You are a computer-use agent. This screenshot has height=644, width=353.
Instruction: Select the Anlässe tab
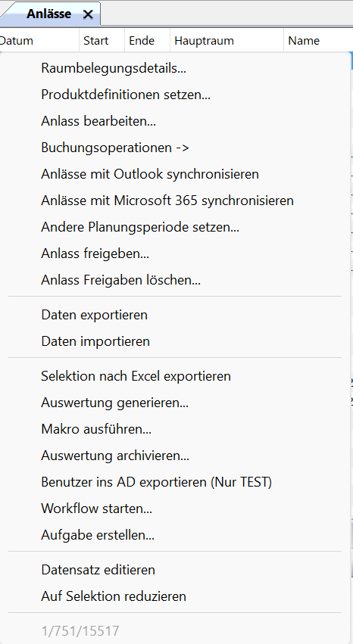coord(49,14)
